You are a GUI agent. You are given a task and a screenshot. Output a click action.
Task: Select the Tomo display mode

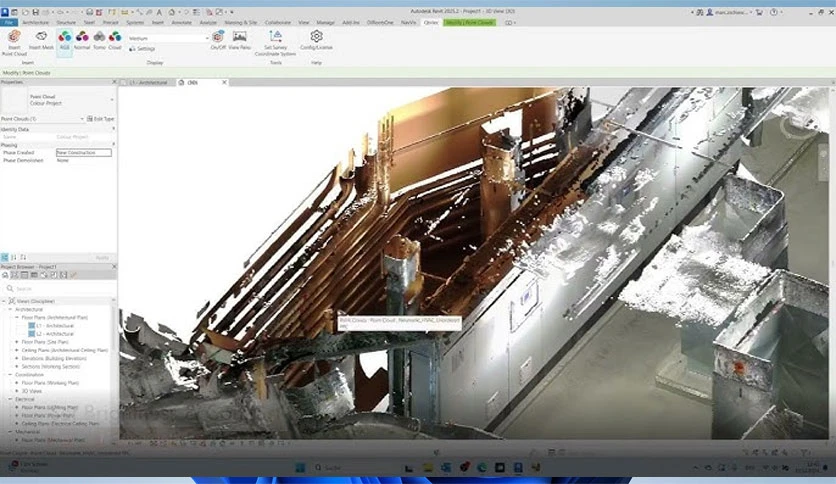pos(99,40)
